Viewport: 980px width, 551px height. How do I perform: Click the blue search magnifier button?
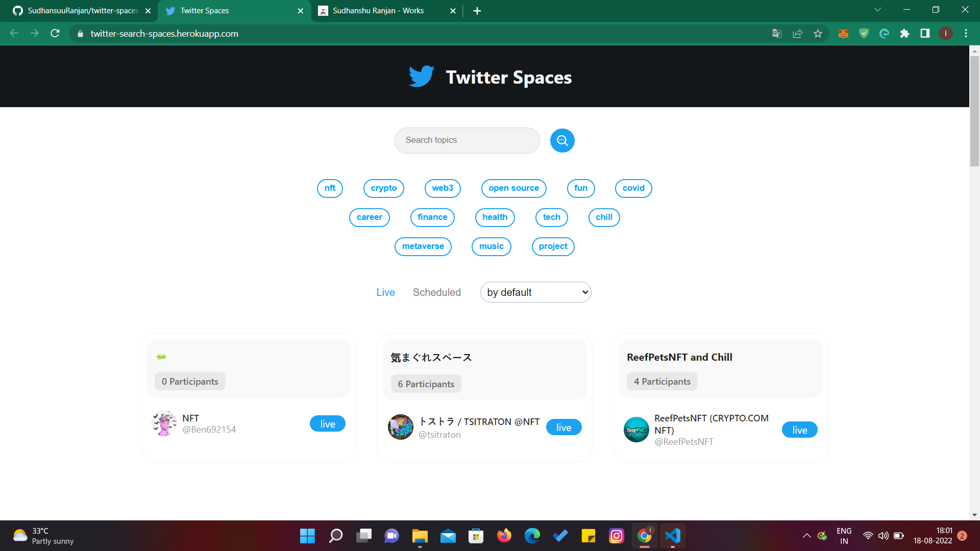tap(562, 140)
